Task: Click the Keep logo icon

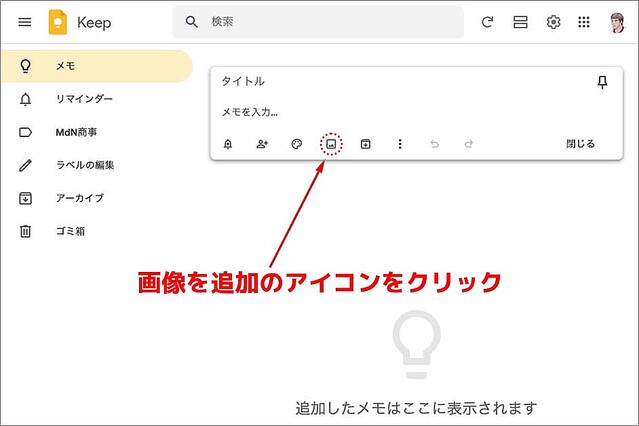Action: click(58, 22)
